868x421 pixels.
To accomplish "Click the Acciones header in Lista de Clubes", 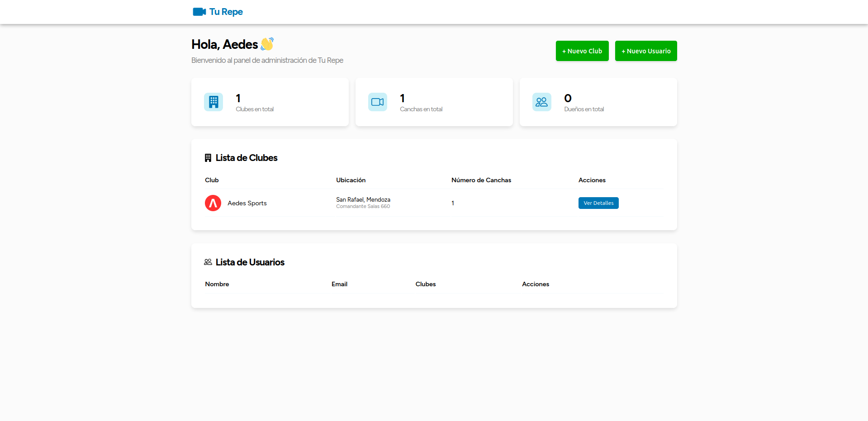I will (592, 180).
